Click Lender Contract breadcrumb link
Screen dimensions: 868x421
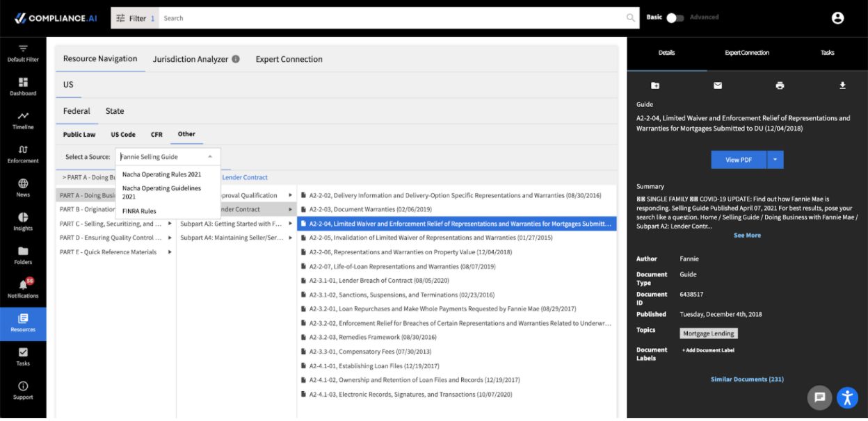pos(245,178)
